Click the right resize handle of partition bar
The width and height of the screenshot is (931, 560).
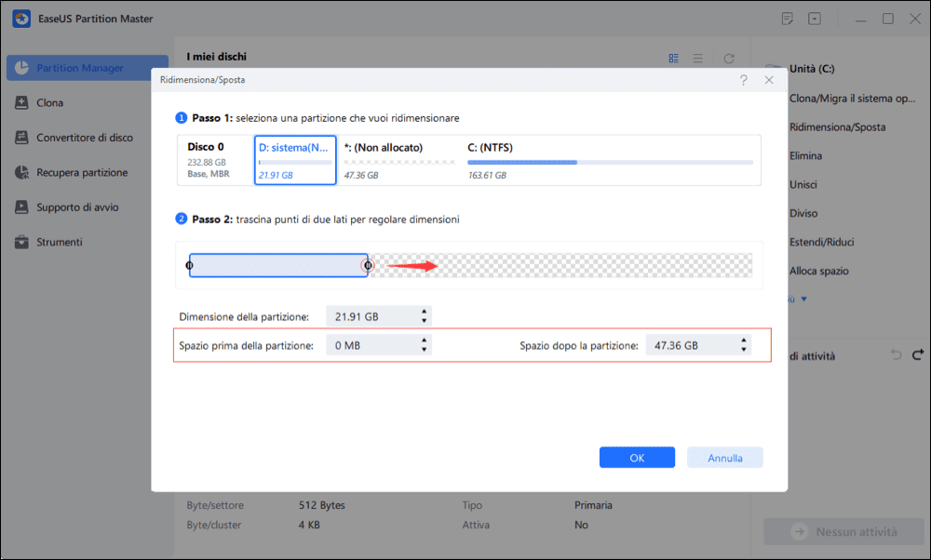point(368,265)
